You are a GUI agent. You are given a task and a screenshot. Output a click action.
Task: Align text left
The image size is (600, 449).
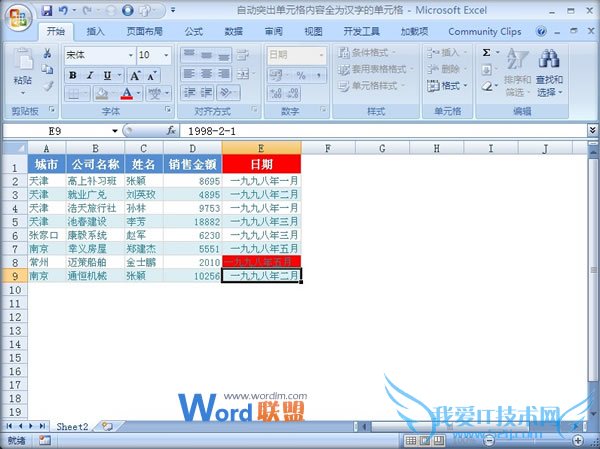point(189,73)
